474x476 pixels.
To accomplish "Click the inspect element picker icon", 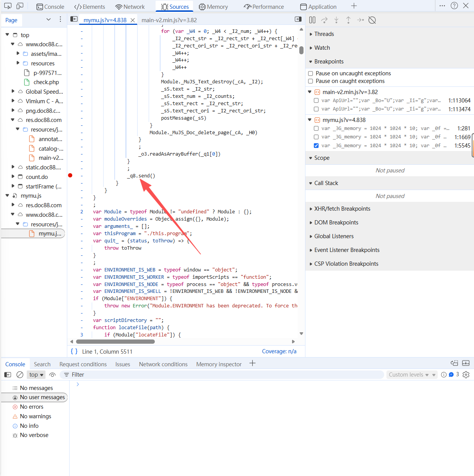I will (x=8, y=6).
